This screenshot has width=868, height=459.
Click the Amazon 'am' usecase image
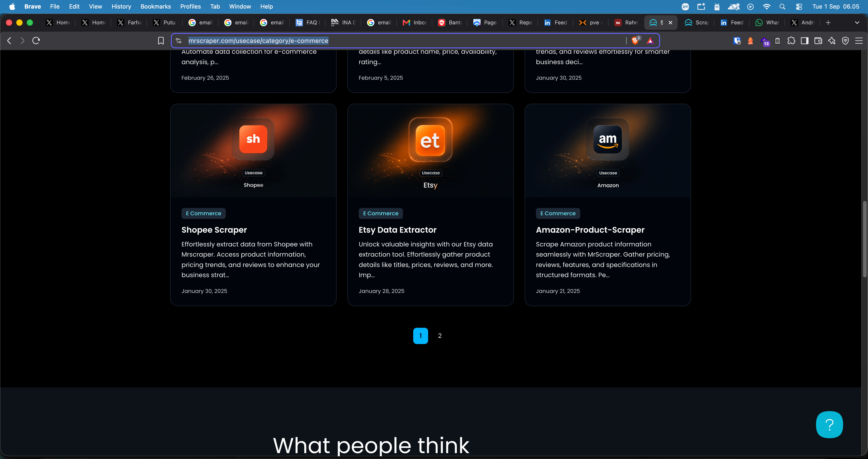point(608,150)
